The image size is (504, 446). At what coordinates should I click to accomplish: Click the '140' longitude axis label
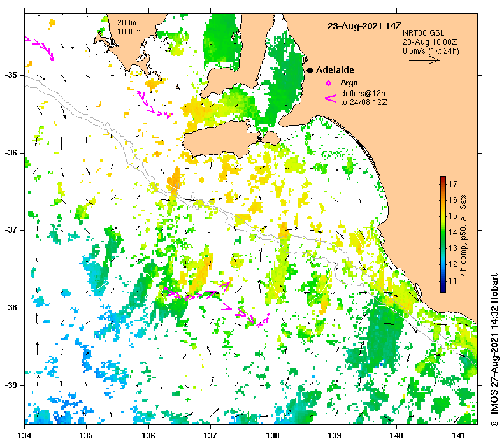click(396, 436)
